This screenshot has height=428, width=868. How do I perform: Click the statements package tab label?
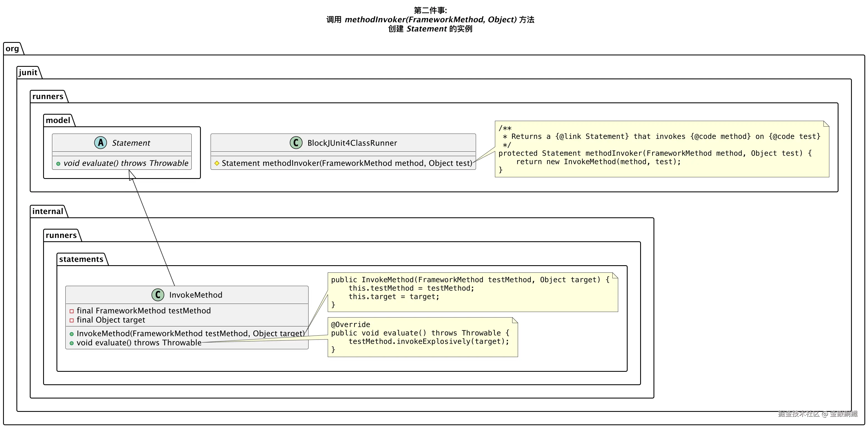pos(81,259)
